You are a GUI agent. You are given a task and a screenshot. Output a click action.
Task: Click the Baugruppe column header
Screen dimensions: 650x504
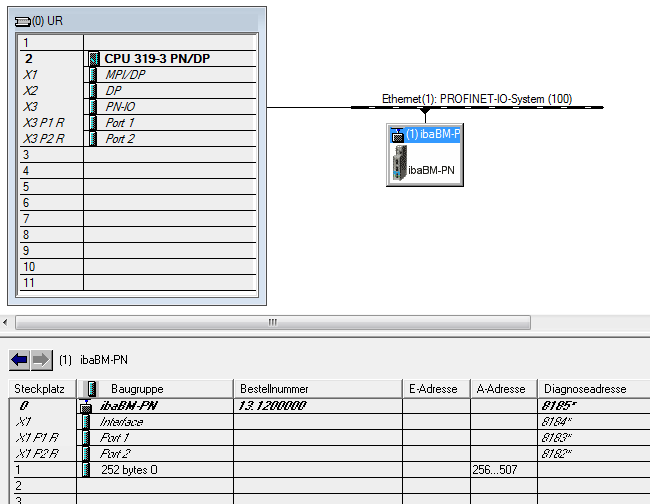click(x=155, y=389)
